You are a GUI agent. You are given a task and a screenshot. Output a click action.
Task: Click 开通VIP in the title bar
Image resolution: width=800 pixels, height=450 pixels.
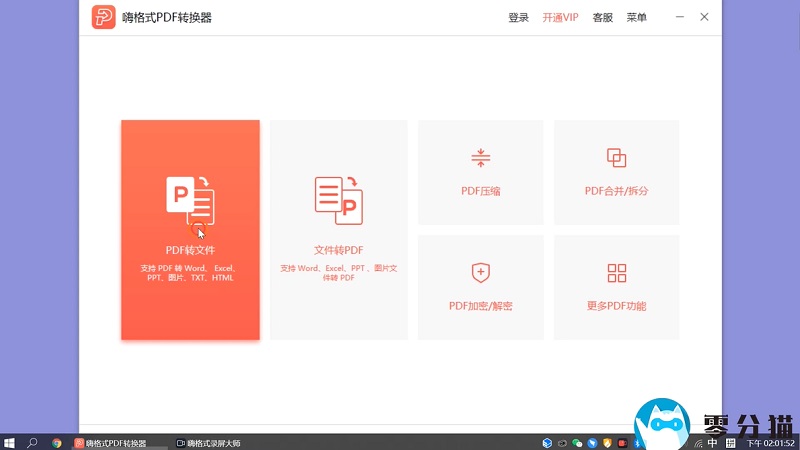click(560, 17)
